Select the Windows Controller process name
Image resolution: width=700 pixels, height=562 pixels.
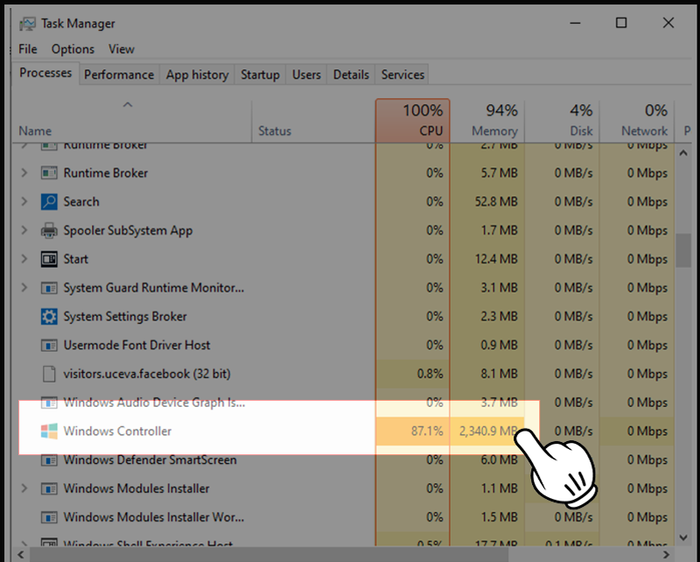point(117,431)
